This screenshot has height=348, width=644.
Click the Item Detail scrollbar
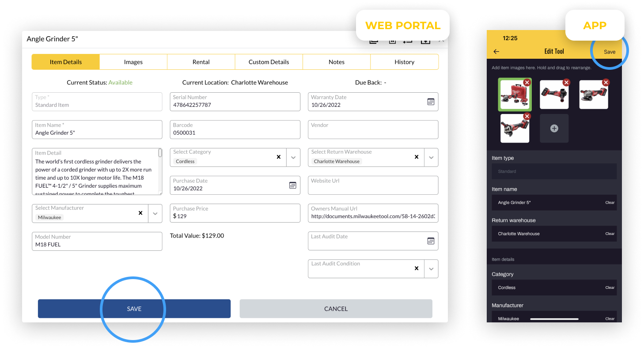point(160,153)
